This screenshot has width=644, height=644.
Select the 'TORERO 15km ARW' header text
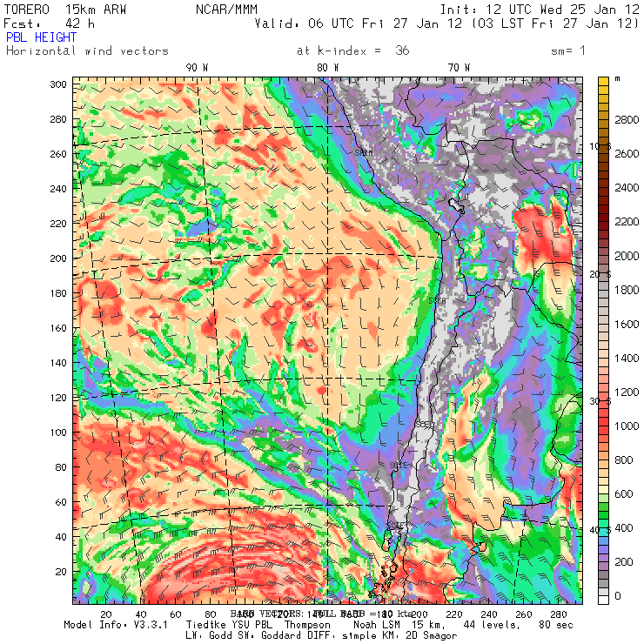[x=65, y=10]
